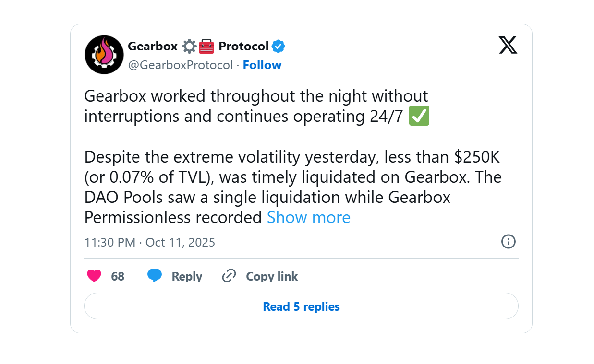
Task: Like the tweet with the heart icon
Action: 94,276
